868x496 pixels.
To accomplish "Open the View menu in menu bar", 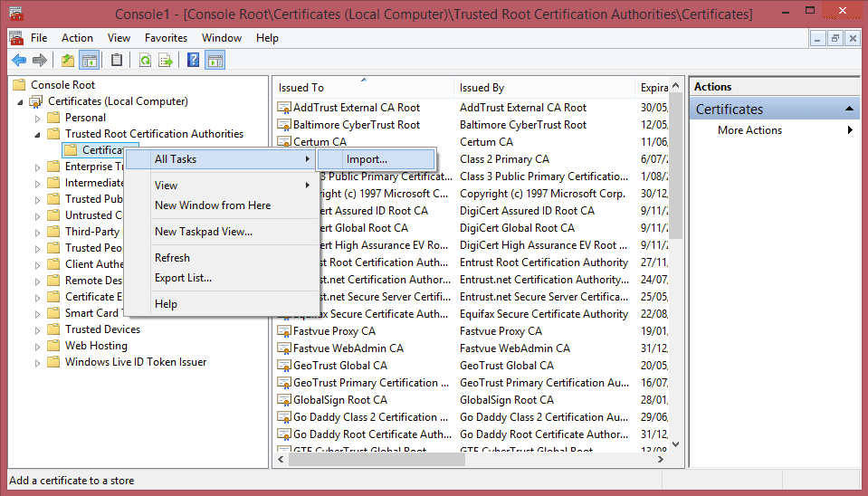I will pos(119,38).
